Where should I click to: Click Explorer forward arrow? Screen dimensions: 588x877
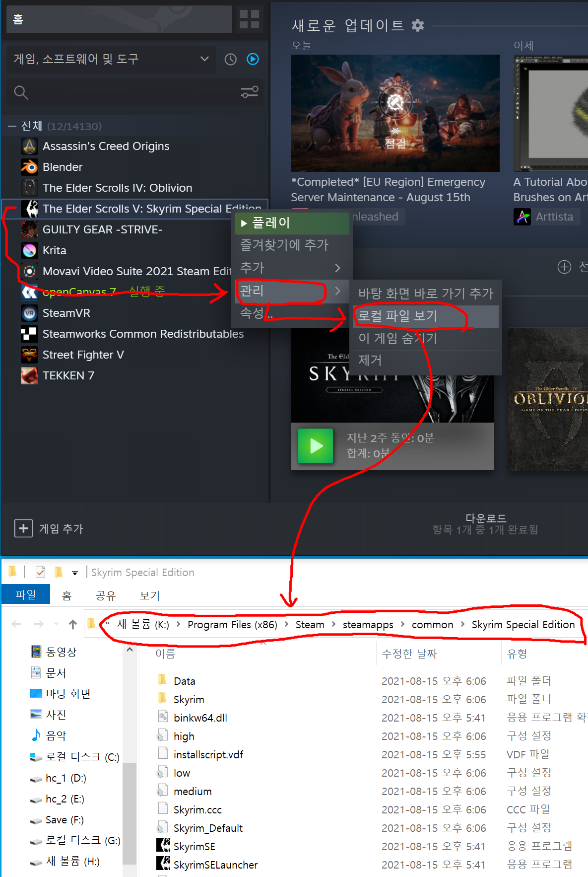(39, 624)
